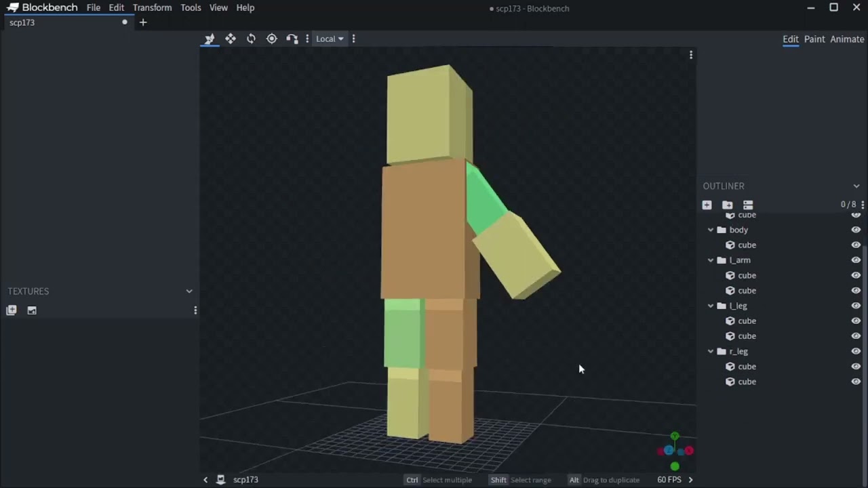Hide the second cube under l_arm
Viewport: 868px width, 488px height.
click(x=856, y=291)
